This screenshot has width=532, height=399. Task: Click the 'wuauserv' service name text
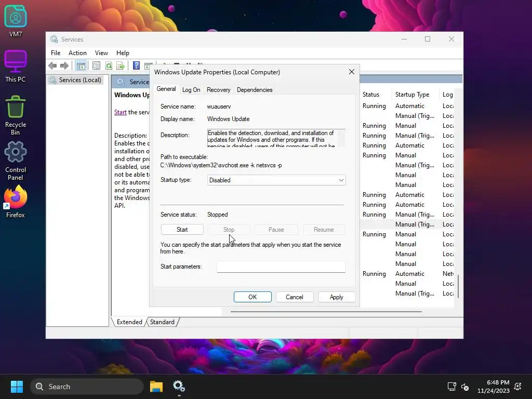click(219, 107)
